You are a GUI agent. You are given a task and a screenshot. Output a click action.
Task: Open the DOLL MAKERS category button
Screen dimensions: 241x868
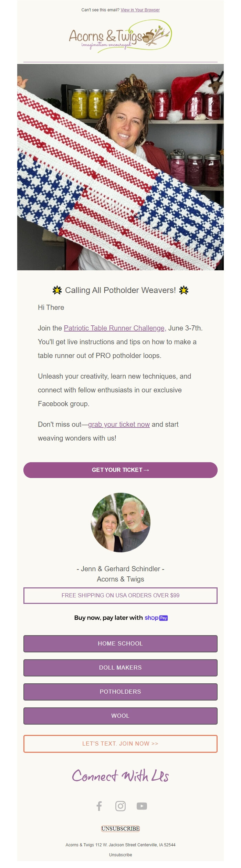tap(120, 668)
